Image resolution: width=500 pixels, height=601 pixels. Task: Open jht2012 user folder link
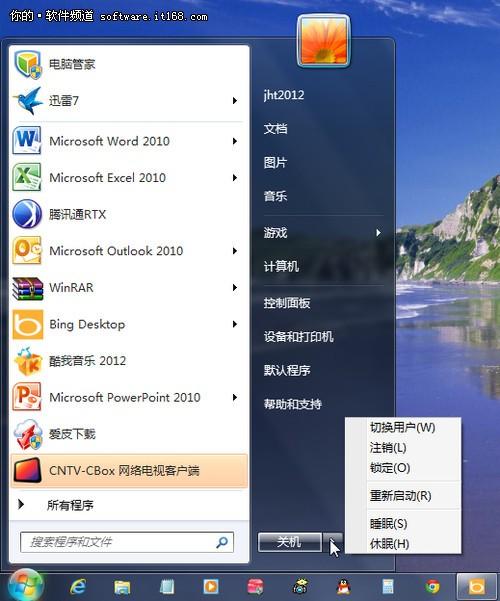pyautogui.click(x=284, y=95)
